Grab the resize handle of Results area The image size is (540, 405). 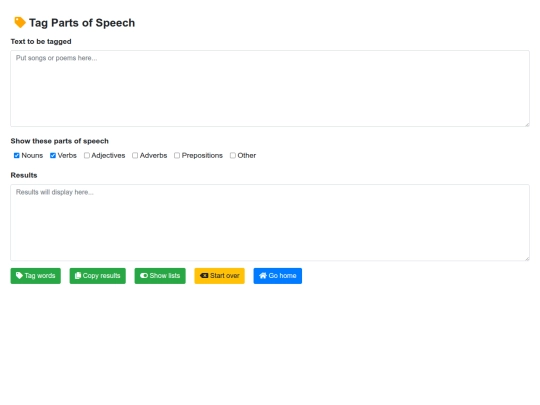coord(527,258)
